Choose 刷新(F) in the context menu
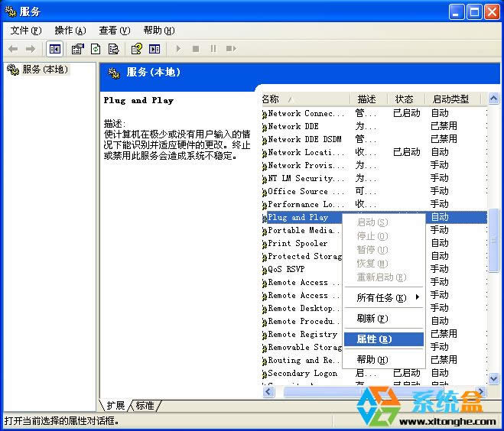This screenshot has height=431, width=504. click(x=372, y=318)
